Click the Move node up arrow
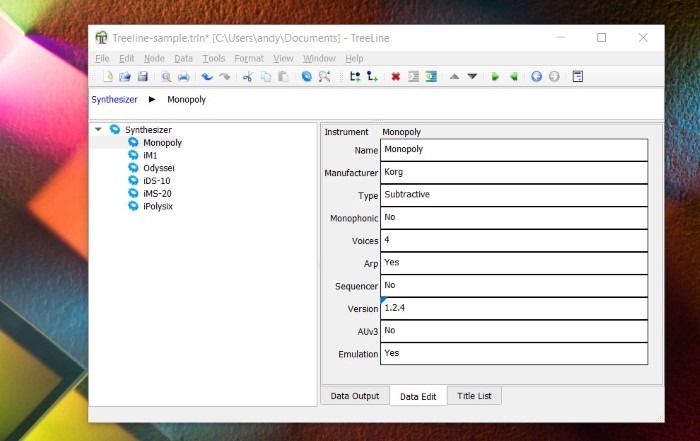The height and width of the screenshot is (441, 700). (454, 77)
